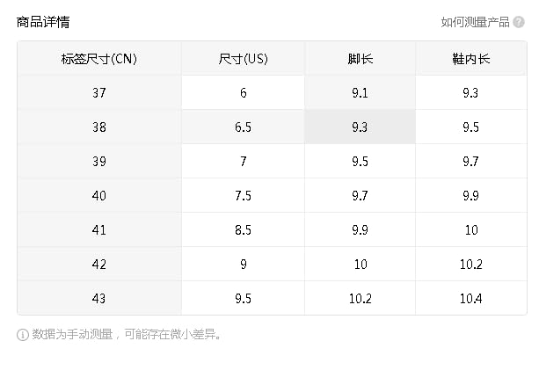Click the 鞋内长 column header
The width and height of the screenshot is (539, 392).
(471, 58)
